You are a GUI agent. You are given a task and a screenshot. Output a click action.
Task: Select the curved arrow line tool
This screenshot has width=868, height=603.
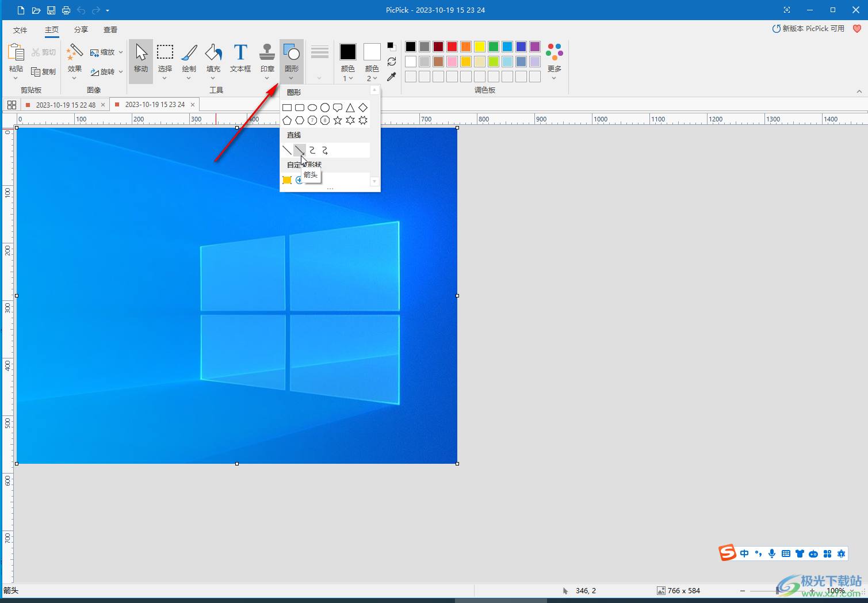click(x=325, y=150)
